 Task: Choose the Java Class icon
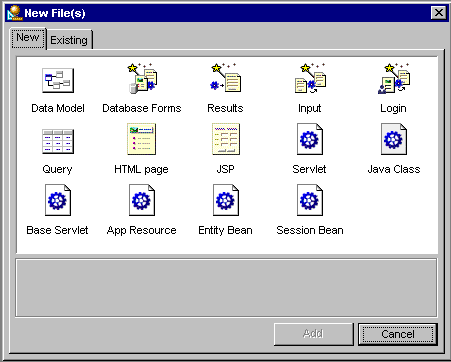point(394,139)
